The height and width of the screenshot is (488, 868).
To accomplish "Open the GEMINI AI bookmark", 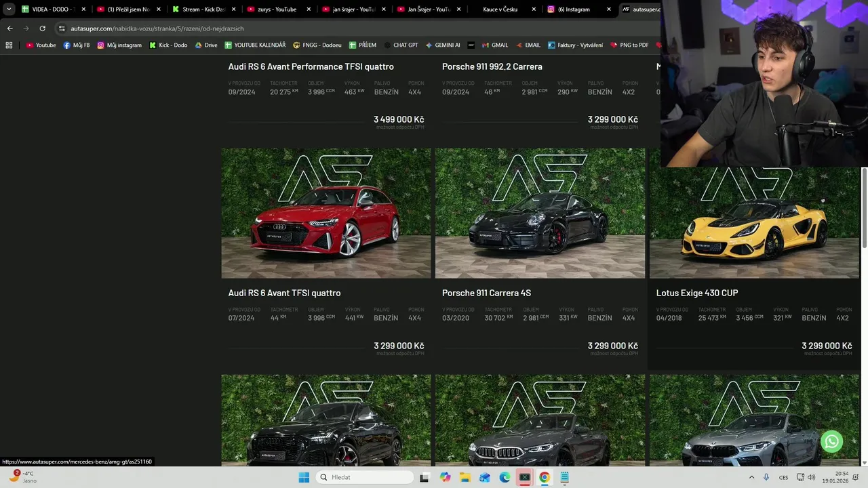I will tap(443, 45).
